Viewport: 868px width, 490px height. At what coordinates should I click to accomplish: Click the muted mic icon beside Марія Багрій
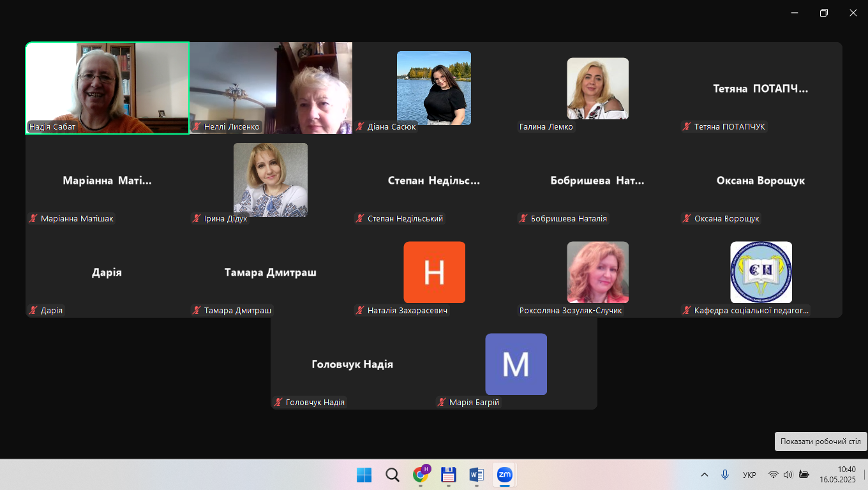coord(442,403)
